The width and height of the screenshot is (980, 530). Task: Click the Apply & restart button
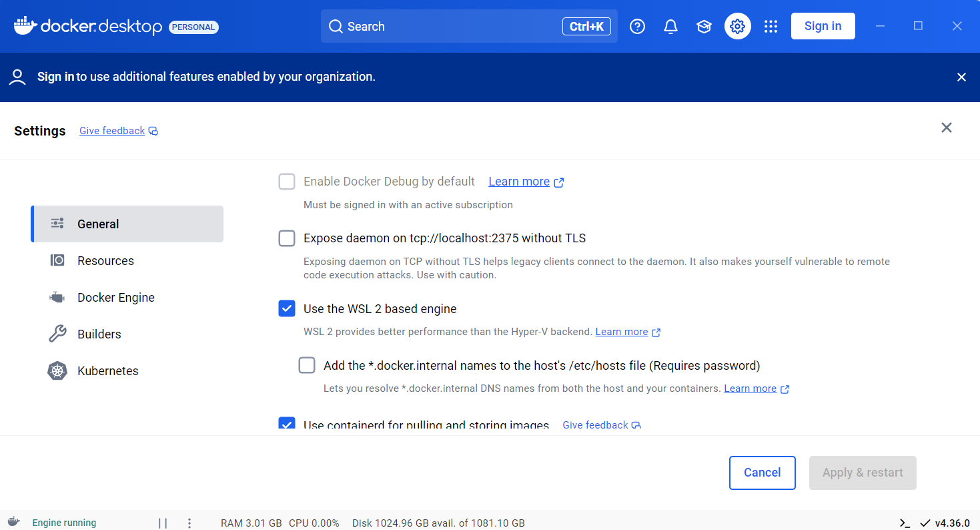coord(863,473)
